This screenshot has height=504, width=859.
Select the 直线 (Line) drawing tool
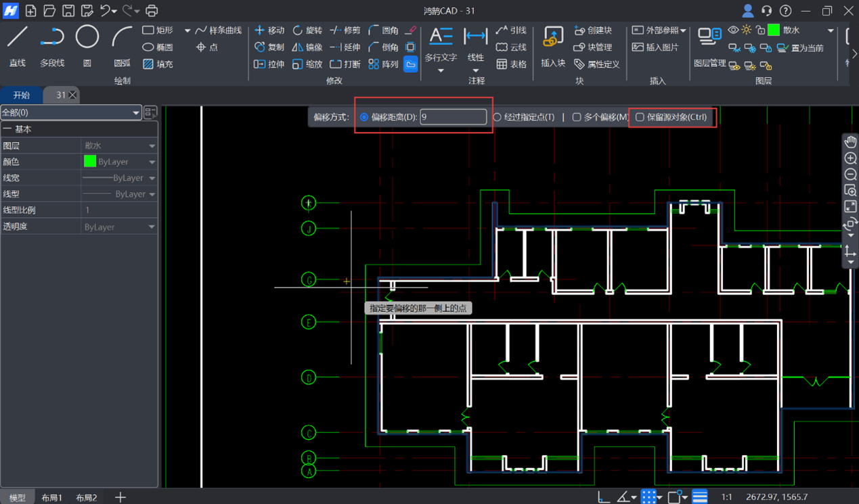coord(17,45)
